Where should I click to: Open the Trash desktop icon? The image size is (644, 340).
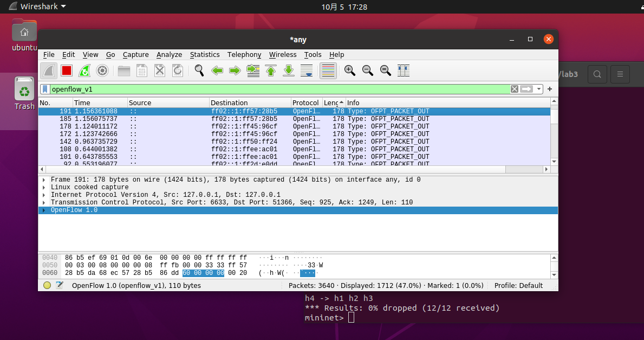tap(24, 94)
